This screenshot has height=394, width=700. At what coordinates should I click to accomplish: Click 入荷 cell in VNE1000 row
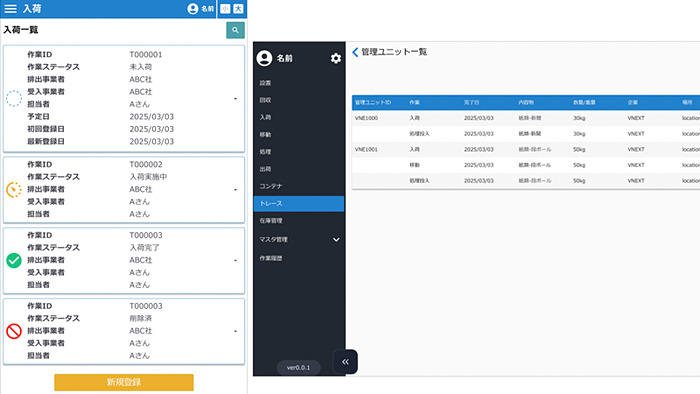click(414, 118)
